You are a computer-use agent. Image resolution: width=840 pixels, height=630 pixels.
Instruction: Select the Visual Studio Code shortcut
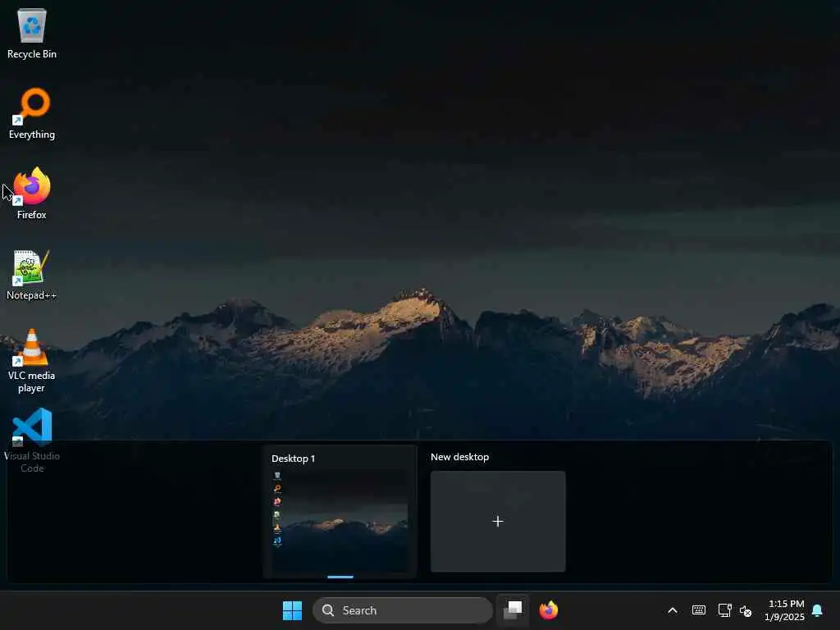[x=32, y=441]
